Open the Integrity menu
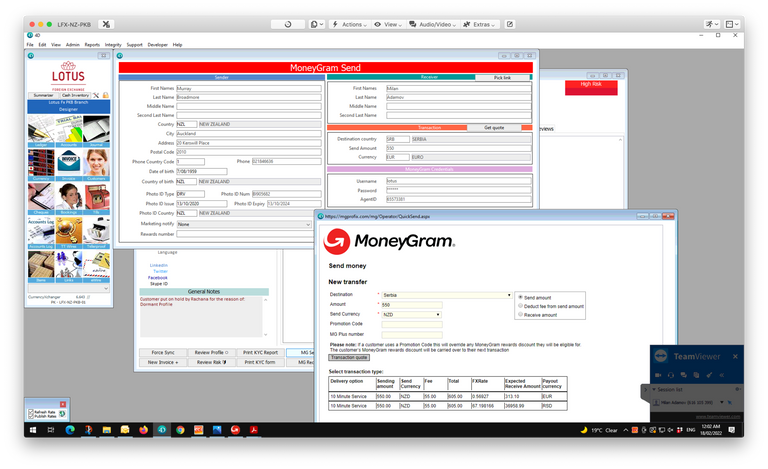The height and width of the screenshot is (469, 768). [x=113, y=45]
